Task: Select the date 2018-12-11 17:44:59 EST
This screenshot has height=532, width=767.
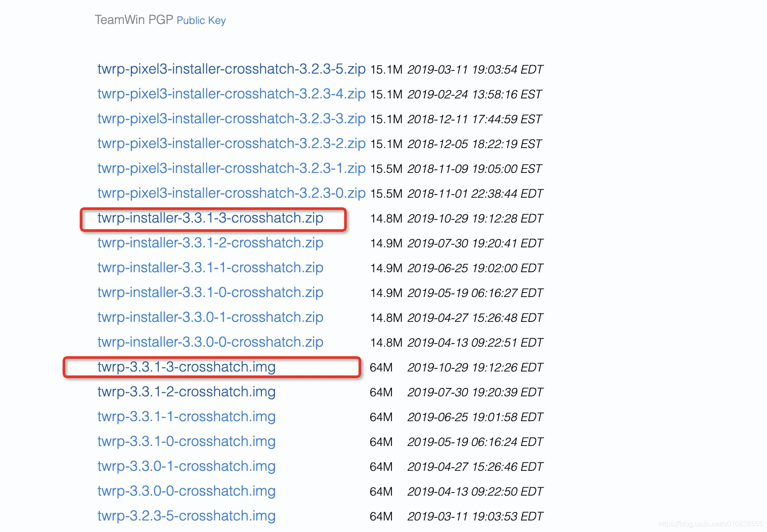Action: pyautogui.click(x=475, y=119)
